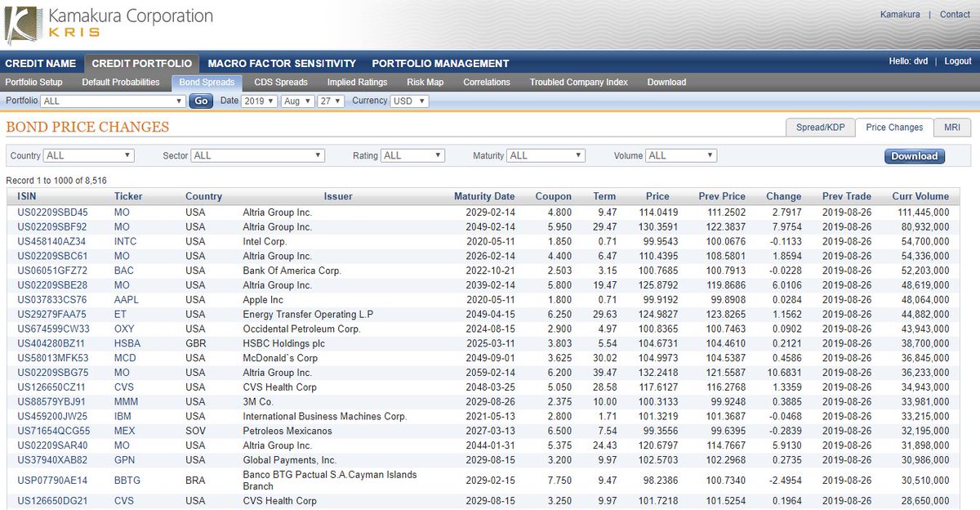Click the blue Download button
This screenshot has height=510, width=980.
[914, 156]
